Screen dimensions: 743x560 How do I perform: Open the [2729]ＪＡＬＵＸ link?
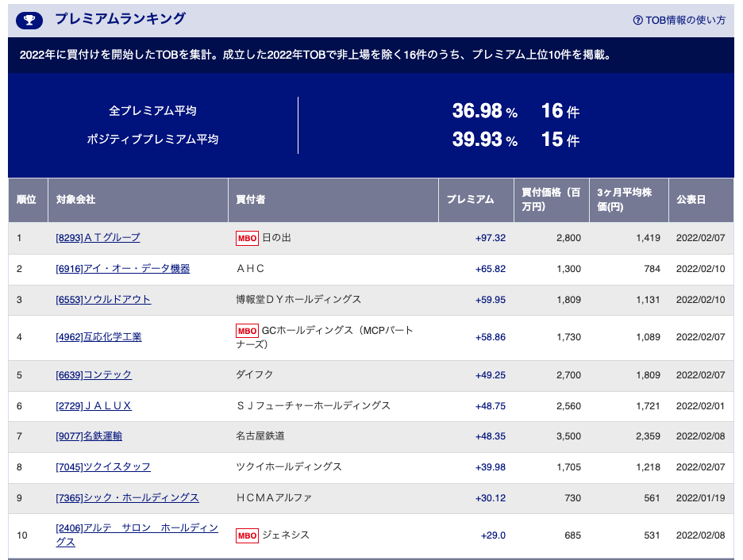(94, 406)
